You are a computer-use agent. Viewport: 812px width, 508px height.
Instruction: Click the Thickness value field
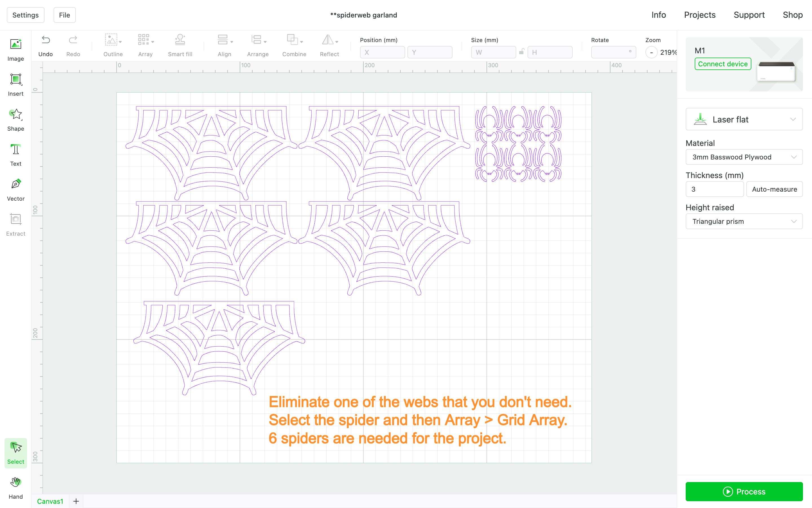click(715, 189)
